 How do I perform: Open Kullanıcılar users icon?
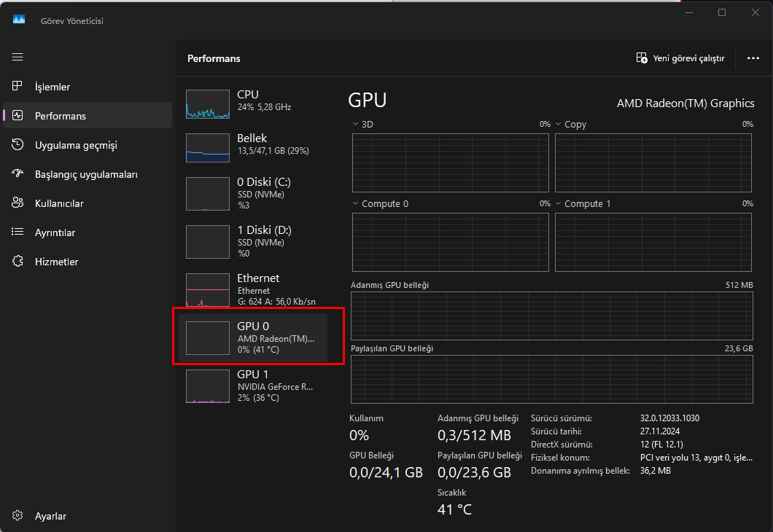[x=18, y=203]
